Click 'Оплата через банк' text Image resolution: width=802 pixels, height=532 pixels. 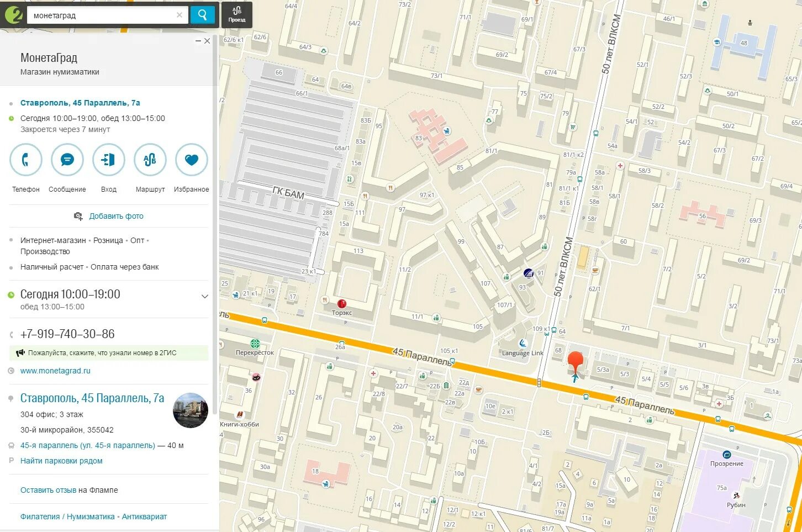(125, 267)
